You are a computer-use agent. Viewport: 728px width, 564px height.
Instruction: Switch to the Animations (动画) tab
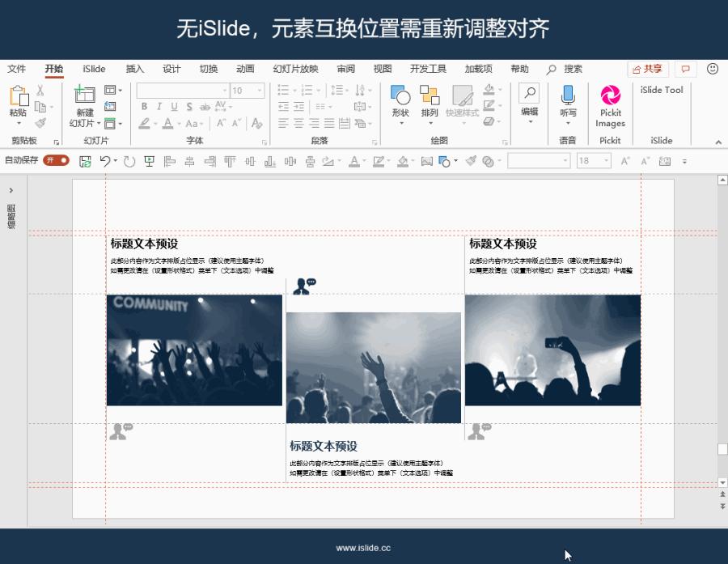pos(245,69)
